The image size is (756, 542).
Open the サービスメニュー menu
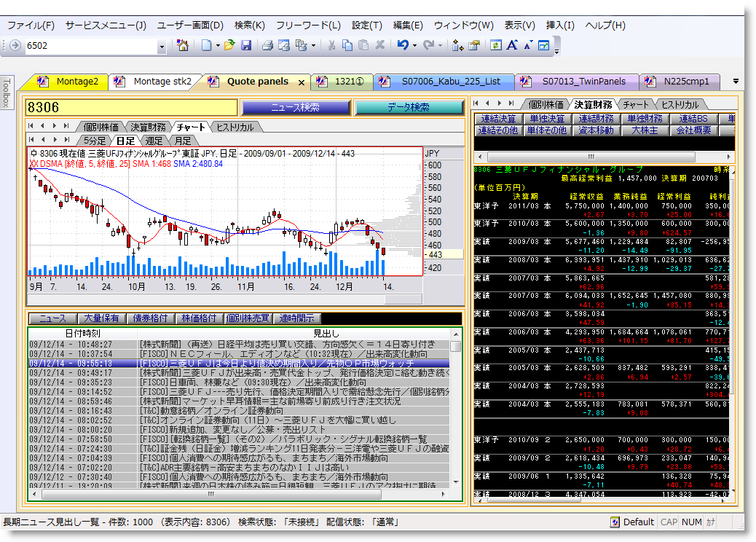pyautogui.click(x=106, y=25)
